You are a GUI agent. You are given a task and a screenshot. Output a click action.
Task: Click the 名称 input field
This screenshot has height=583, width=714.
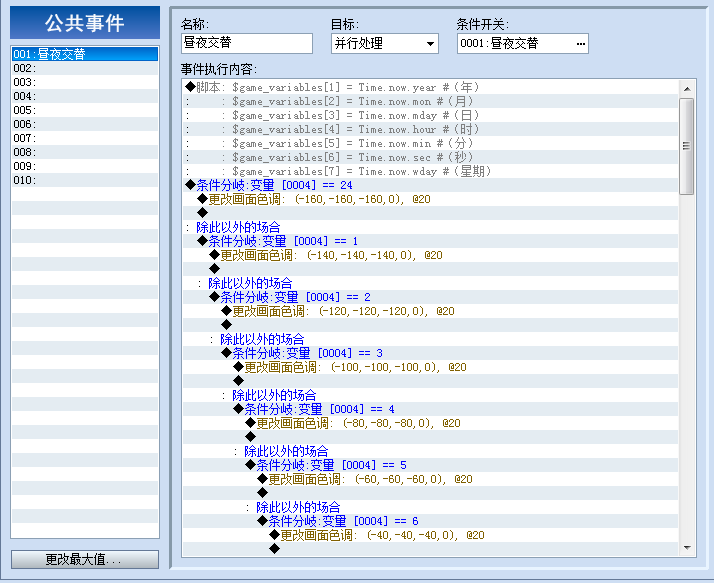pos(247,43)
